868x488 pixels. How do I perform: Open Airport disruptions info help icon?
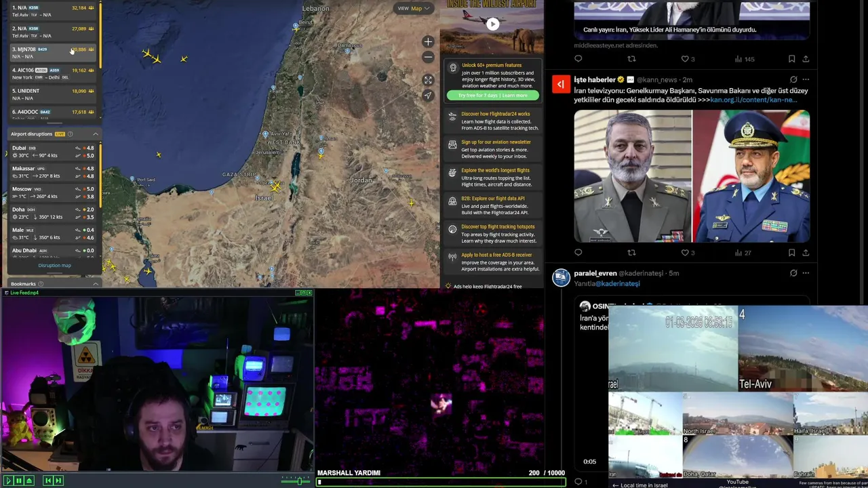[70, 134]
